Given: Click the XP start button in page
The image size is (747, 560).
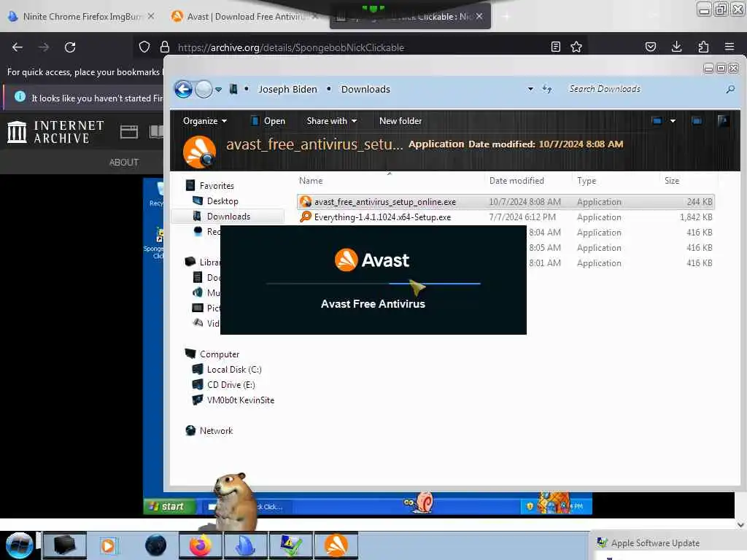Looking at the screenshot, I should (x=169, y=506).
